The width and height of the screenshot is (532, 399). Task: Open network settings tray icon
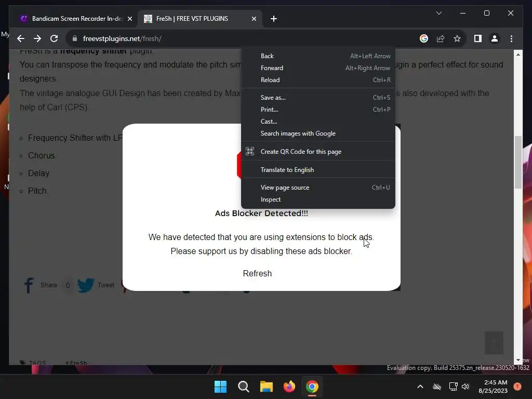click(453, 387)
